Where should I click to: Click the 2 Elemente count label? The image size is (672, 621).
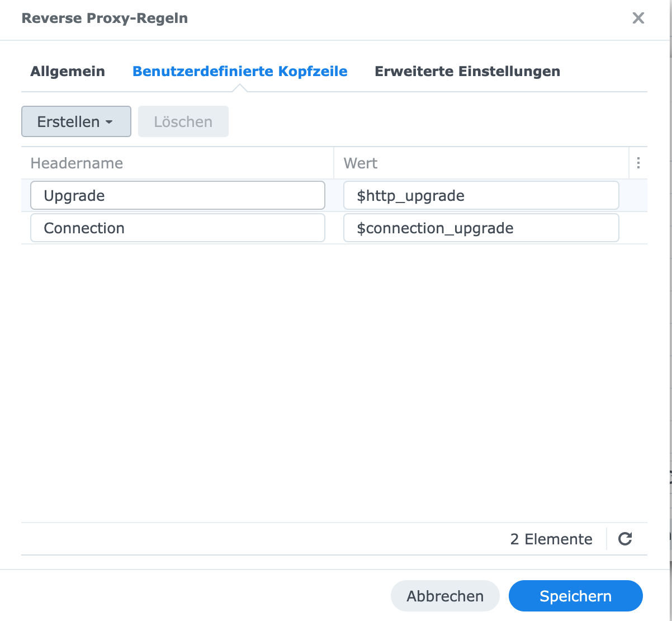pyautogui.click(x=551, y=539)
